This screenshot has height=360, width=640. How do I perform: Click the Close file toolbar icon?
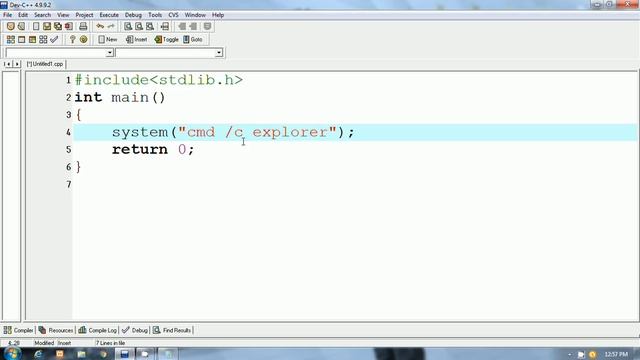pos(69,27)
